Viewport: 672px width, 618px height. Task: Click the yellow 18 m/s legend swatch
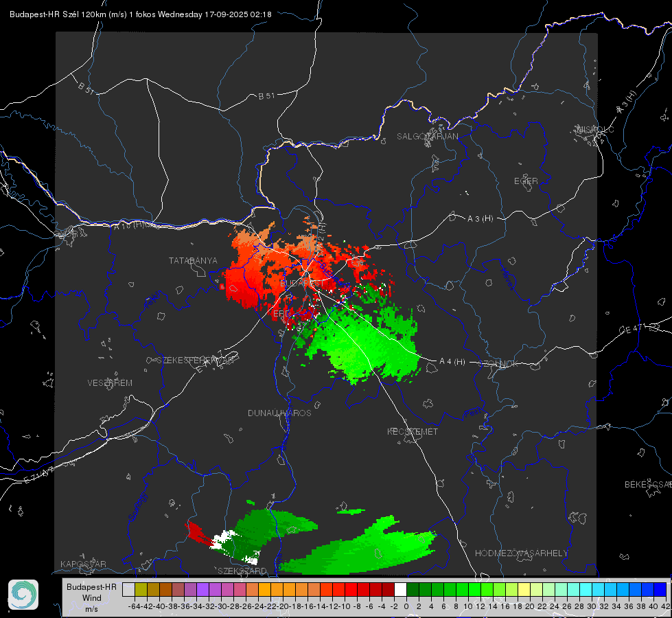point(524,589)
